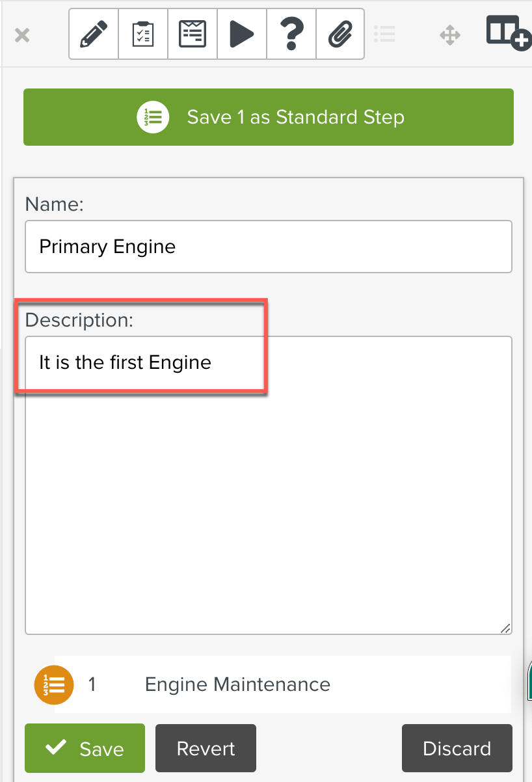Screen dimensions: 532x782
Task: Click the white checkmark on Save button
Action: click(55, 747)
